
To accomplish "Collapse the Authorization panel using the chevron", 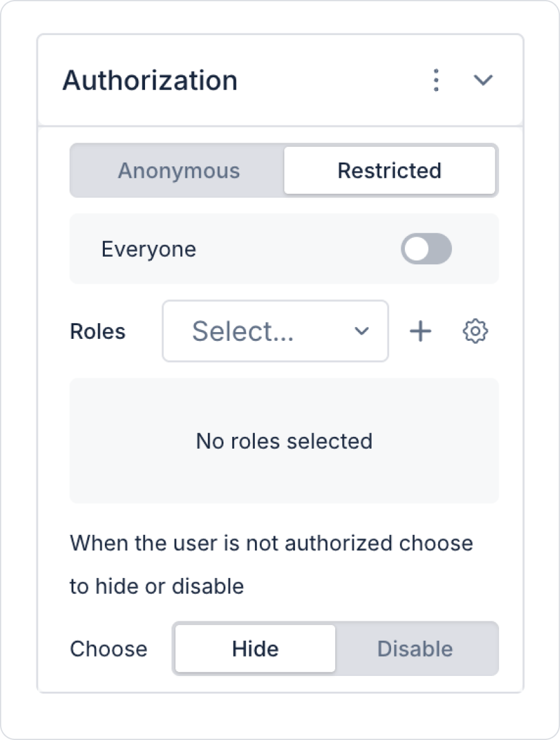I will tap(483, 80).
